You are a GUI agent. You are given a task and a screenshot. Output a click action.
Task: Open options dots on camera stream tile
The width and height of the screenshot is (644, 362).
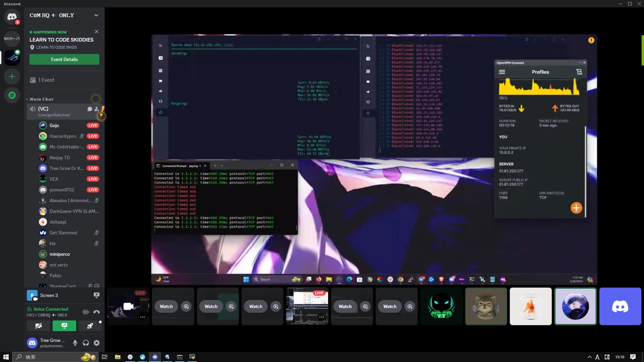(142, 317)
